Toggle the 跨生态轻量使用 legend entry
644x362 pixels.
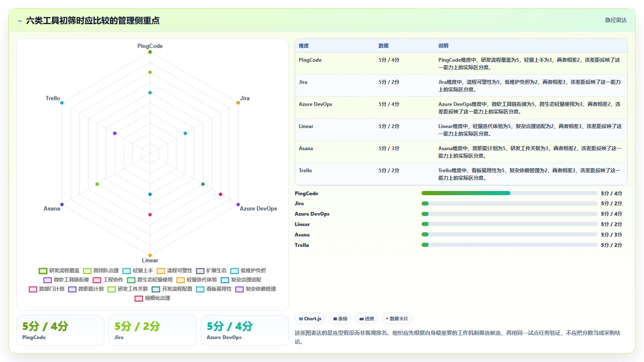pos(150,280)
